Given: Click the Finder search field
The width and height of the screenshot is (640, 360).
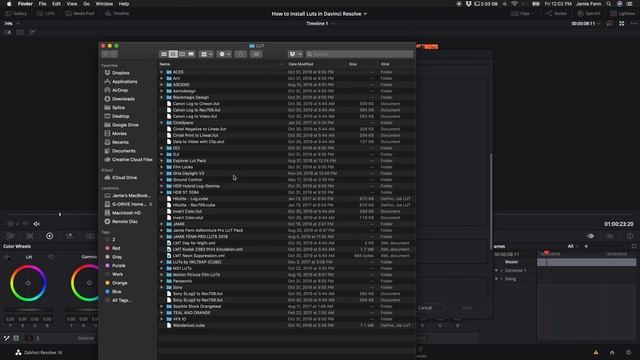Looking at the screenshot, I should coord(360,54).
